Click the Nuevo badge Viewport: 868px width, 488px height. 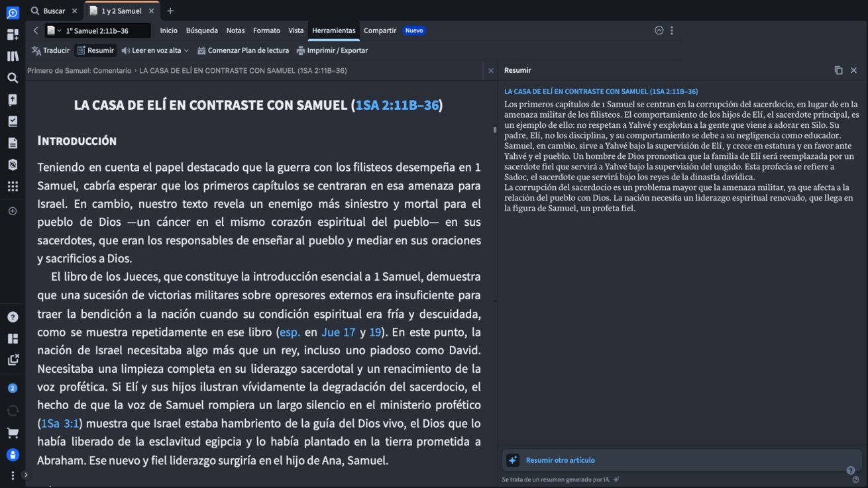click(414, 30)
